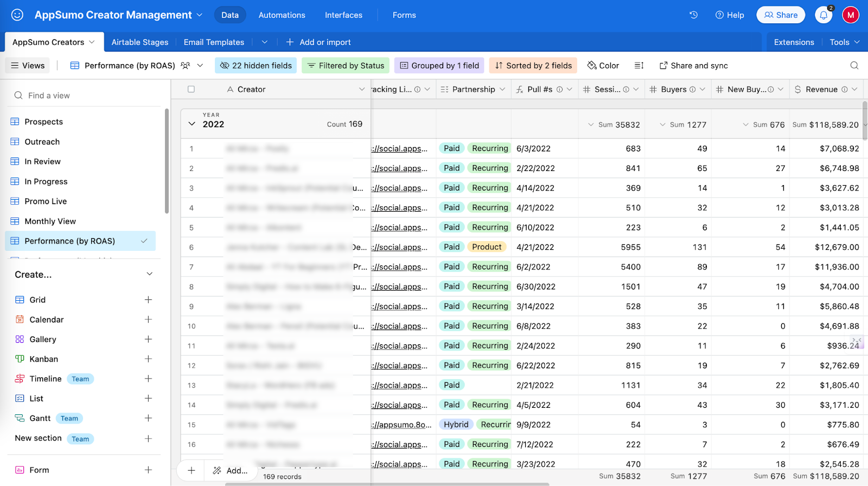Add a Timeline view plus icon
Screen dimensions: 868x486
(148, 378)
